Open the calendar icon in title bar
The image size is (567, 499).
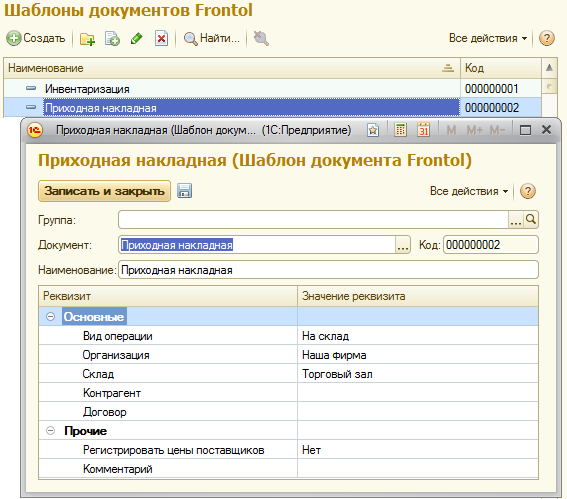[423, 130]
